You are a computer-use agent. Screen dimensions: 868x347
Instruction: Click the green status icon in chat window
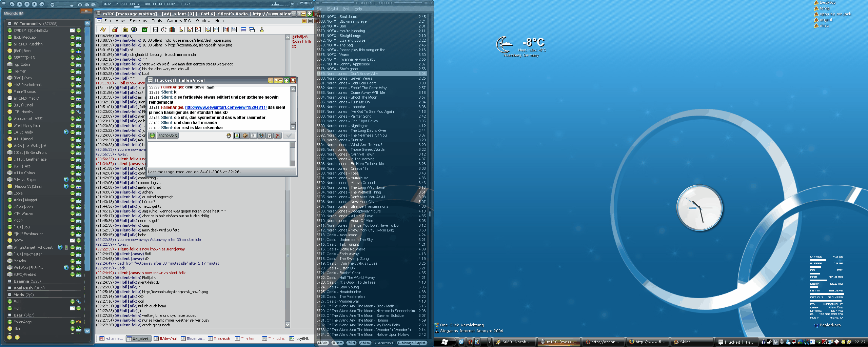click(x=152, y=136)
